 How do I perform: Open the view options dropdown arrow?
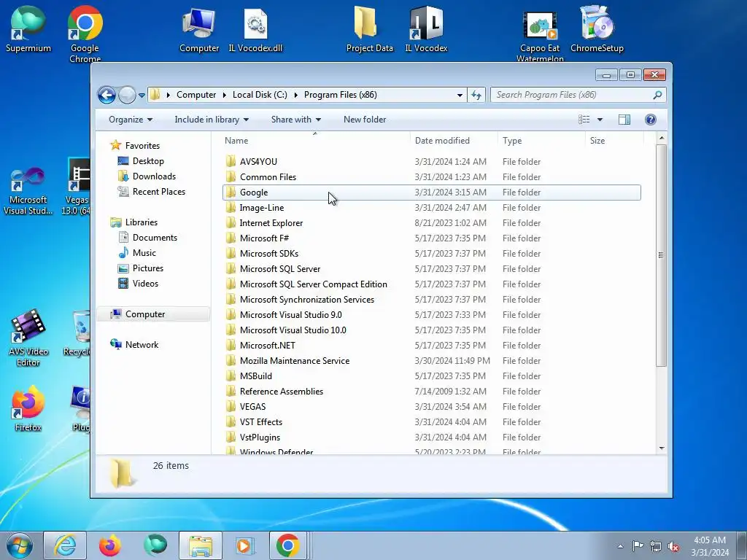600,120
